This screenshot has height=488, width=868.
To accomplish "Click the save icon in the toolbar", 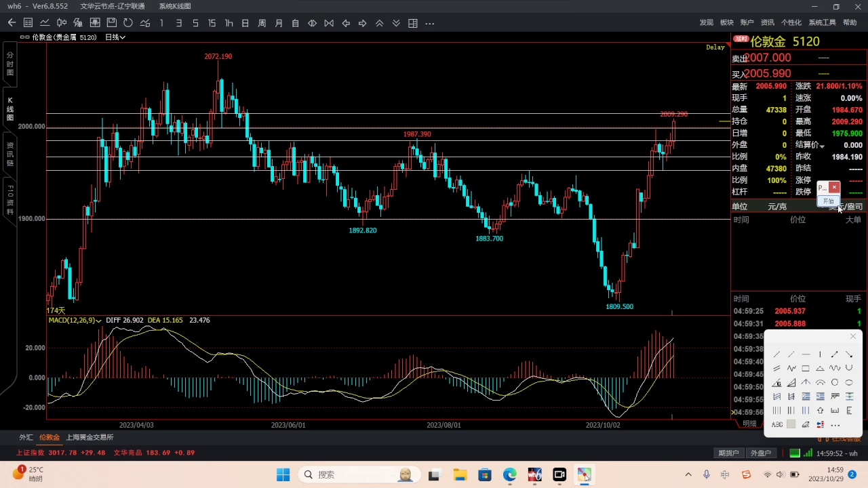I will [x=111, y=23].
